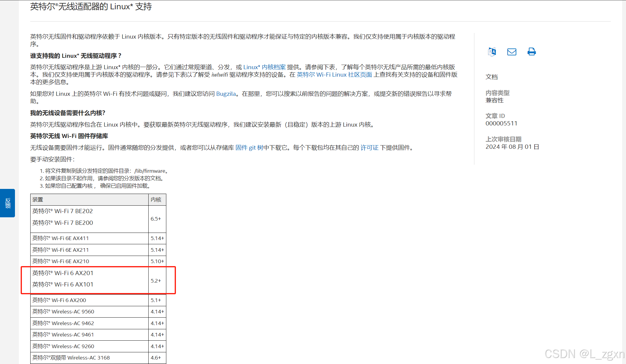
Task: Select the Wi-Fi 6E AX411 row
Action: pos(61,238)
